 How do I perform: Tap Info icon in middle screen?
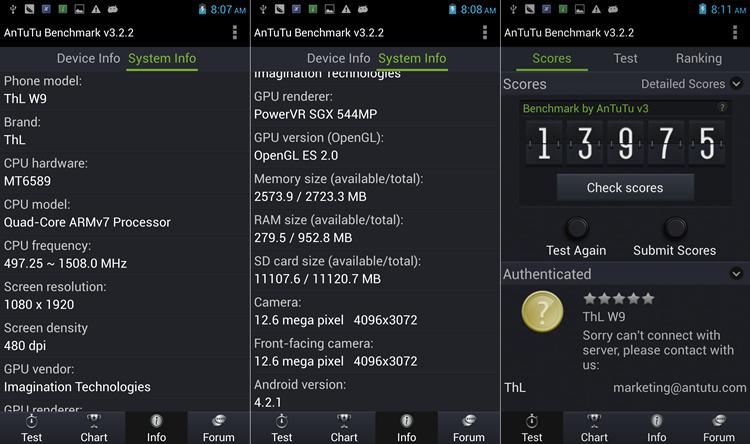tap(407, 421)
